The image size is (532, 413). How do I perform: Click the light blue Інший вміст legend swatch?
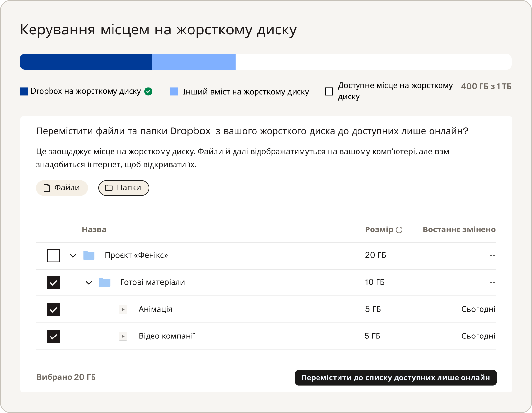click(174, 91)
